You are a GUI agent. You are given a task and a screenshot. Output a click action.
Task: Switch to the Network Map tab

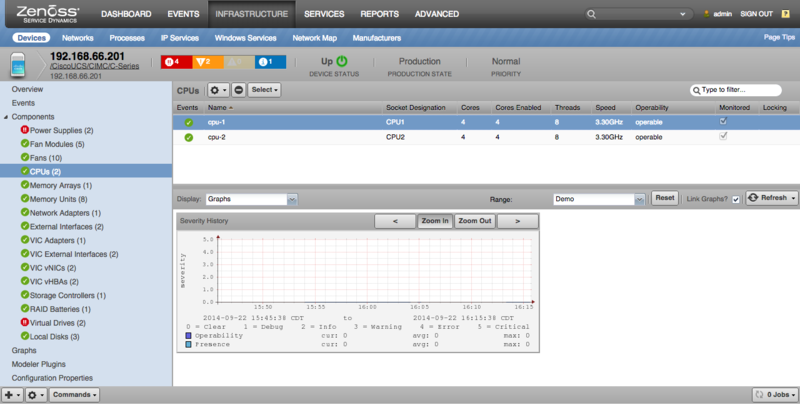314,38
